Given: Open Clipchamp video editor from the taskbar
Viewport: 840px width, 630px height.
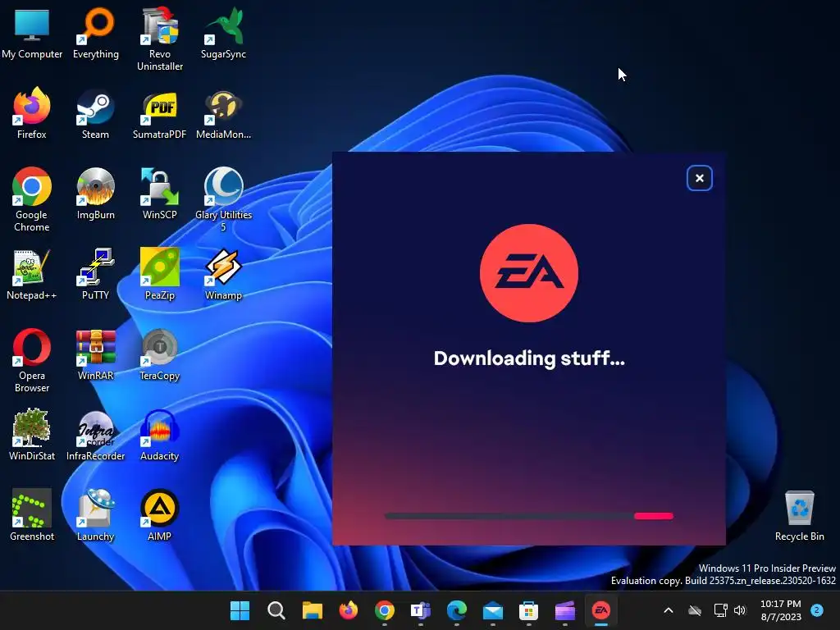Looking at the screenshot, I should tap(564, 610).
